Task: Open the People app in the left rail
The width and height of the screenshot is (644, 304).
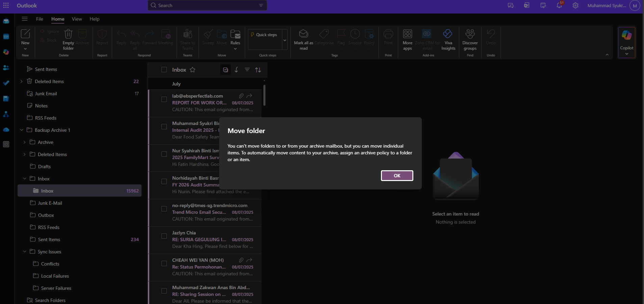Action: click(x=6, y=68)
